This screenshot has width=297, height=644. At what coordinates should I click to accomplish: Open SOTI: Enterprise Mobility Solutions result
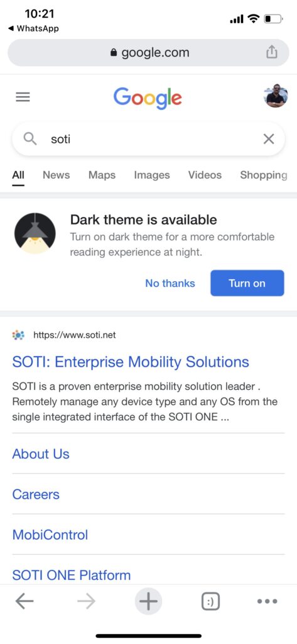(x=131, y=362)
